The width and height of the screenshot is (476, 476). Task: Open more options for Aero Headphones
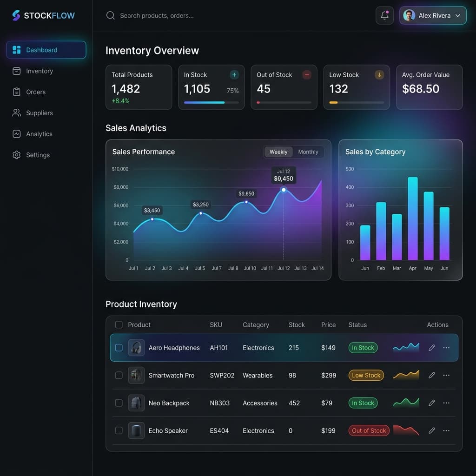pos(446,348)
